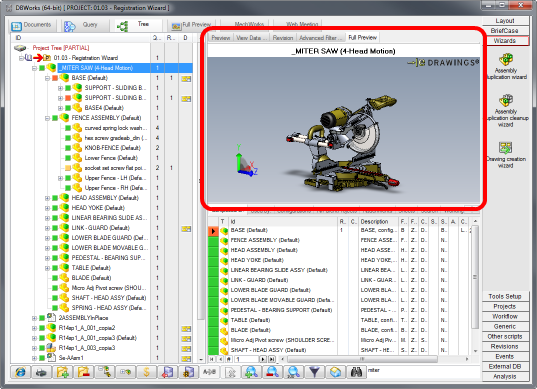Click the expand tree node icon
Image resolution: width=537 pixels, height=389 pixels.
(125, 372)
